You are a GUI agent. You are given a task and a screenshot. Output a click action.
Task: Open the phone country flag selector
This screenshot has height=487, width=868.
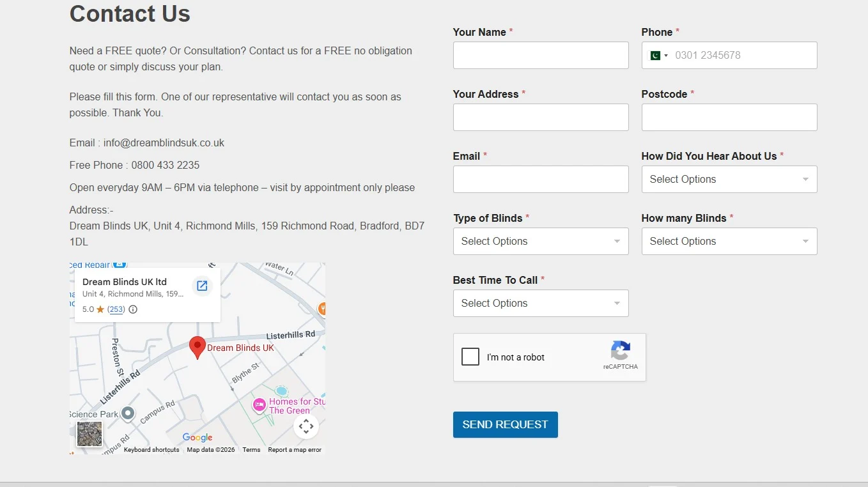point(659,56)
